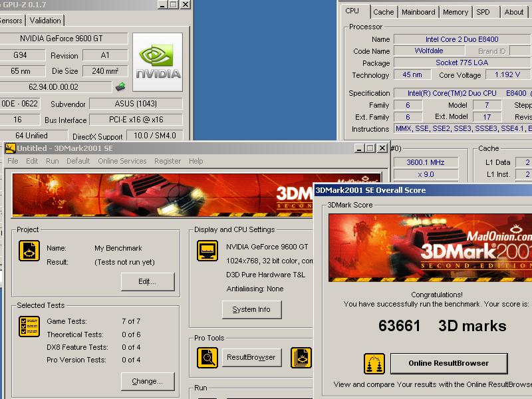The width and height of the screenshot is (532, 399).
Task: Click the Online ResultBrowser button
Action: 449,363
